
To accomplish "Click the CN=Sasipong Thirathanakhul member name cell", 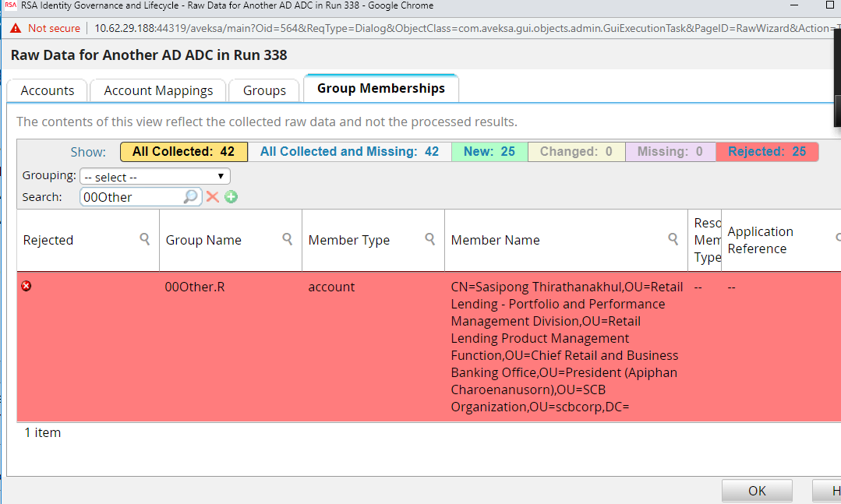I will (567, 347).
